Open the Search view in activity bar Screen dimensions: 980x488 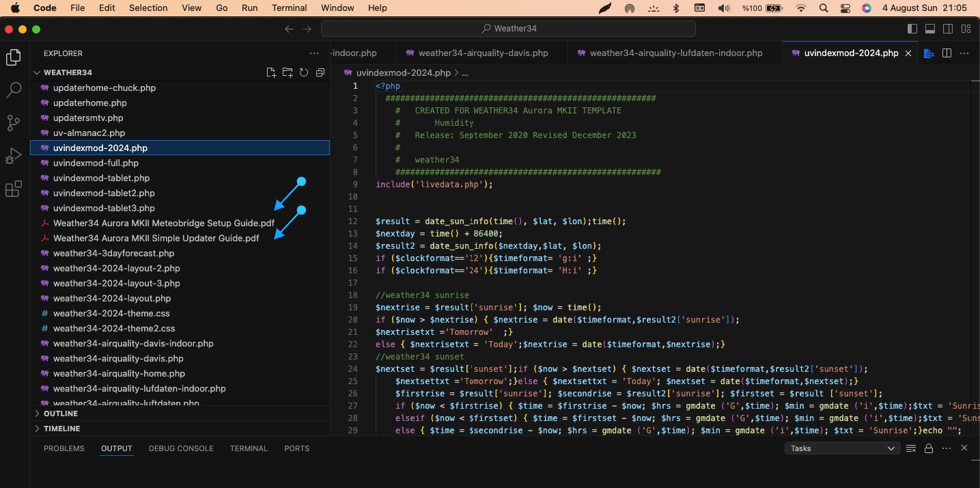click(x=14, y=90)
